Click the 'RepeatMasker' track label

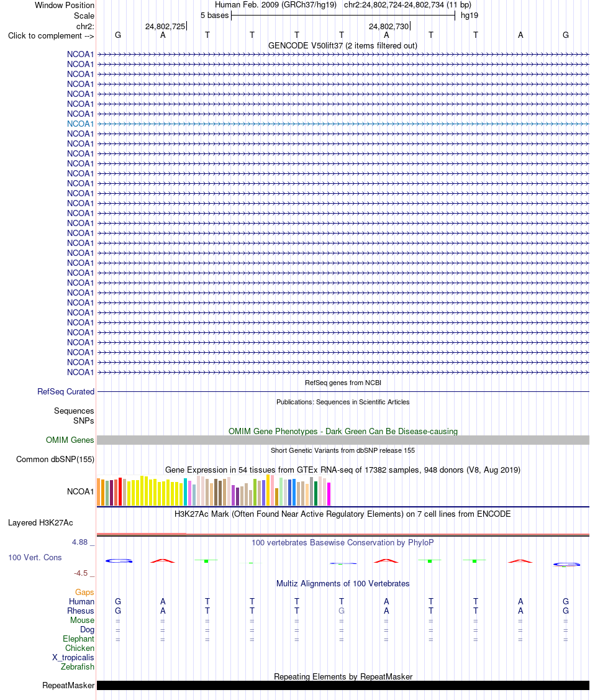[x=68, y=685]
